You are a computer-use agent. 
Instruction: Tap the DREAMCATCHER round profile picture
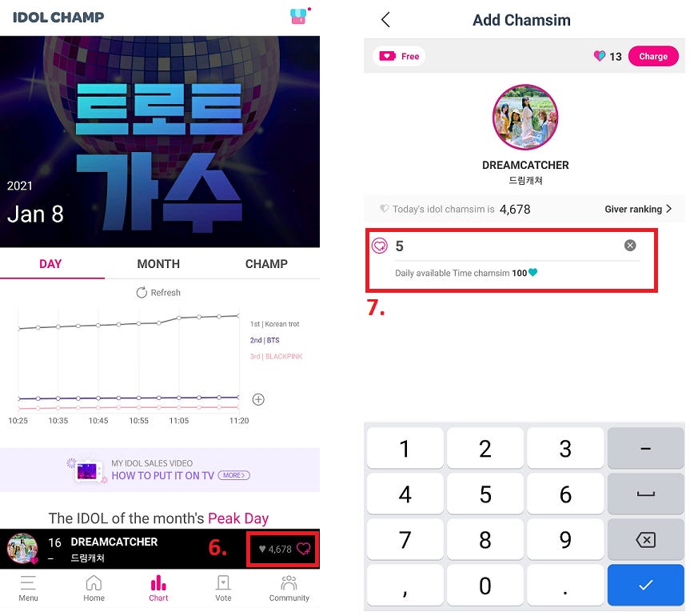(525, 117)
